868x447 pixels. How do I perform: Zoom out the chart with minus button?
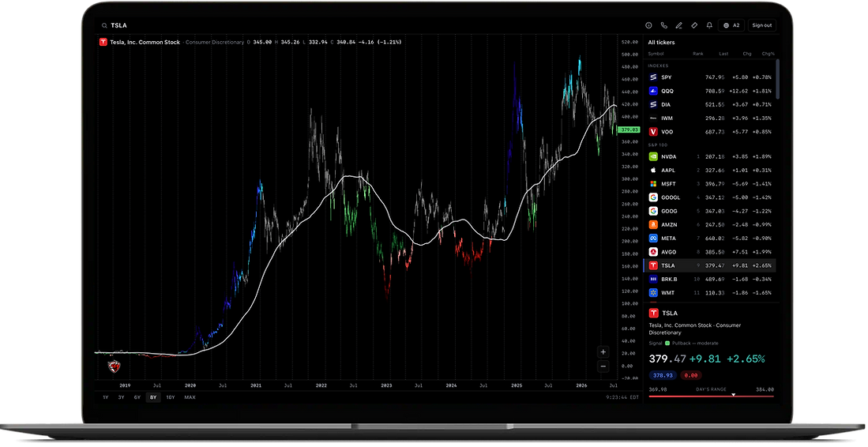tap(603, 366)
